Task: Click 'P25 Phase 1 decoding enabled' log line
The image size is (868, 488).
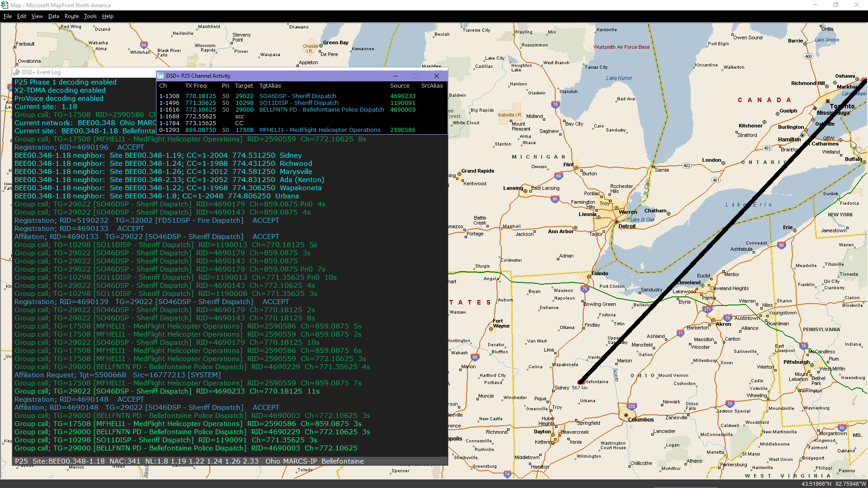Action: pos(66,82)
